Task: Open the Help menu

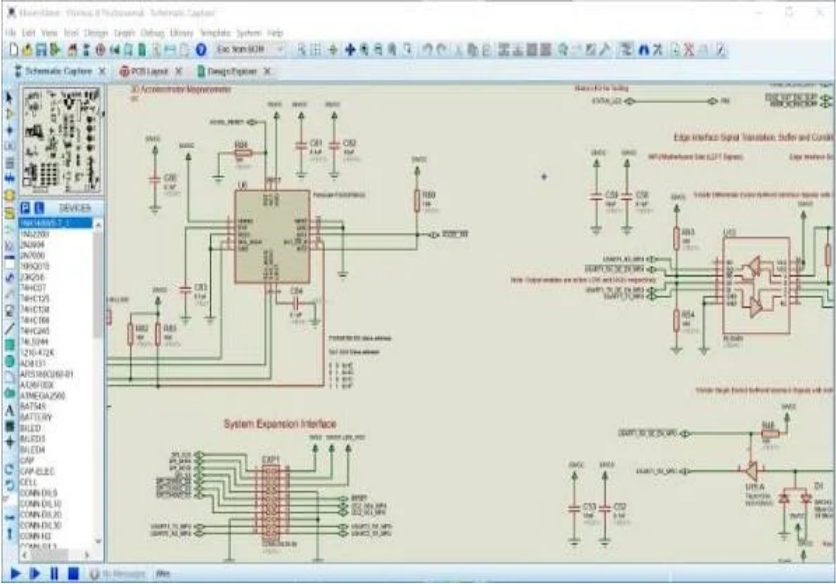Action: (x=275, y=33)
